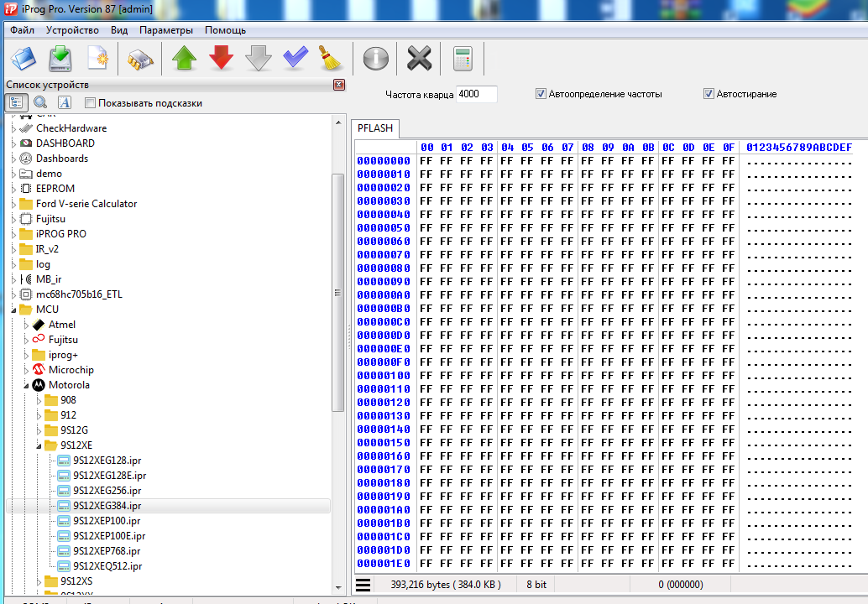This screenshot has width=868, height=604.
Task: Expand the 9S12XS folder
Action: 39,581
